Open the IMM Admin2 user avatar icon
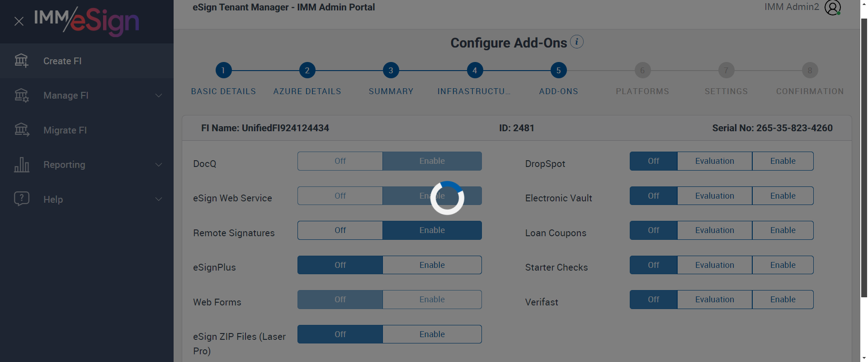This screenshot has height=362, width=868. click(x=832, y=7)
